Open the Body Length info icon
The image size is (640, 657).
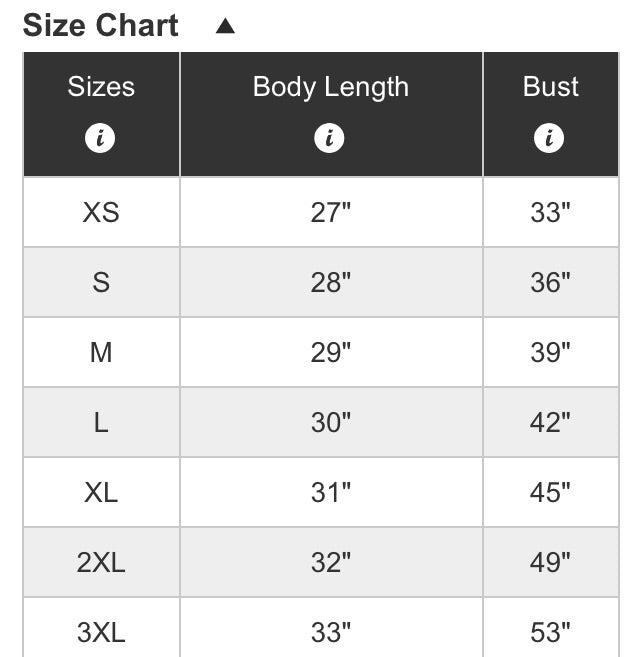click(x=329, y=138)
